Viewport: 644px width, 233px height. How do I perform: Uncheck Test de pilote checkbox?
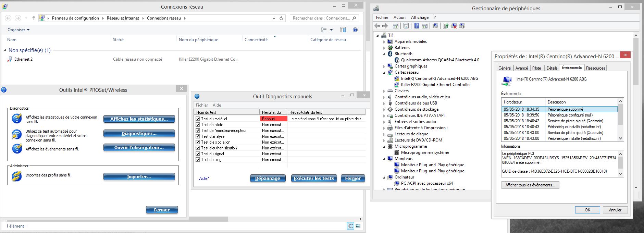(x=198, y=125)
